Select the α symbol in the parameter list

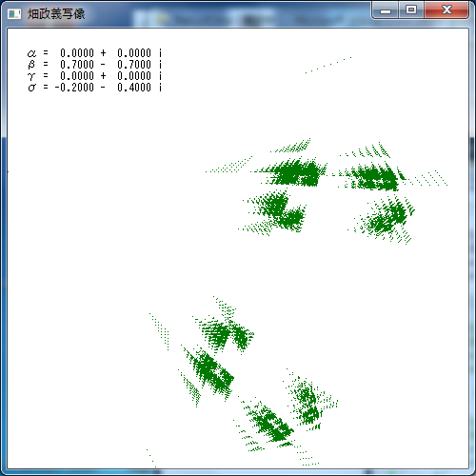coord(31,53)
